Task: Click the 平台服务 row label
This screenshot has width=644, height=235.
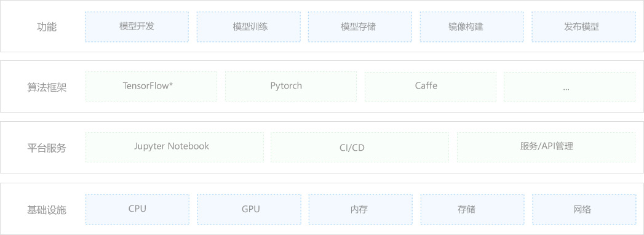Action: pyautogui.click(x=47, y=148)
